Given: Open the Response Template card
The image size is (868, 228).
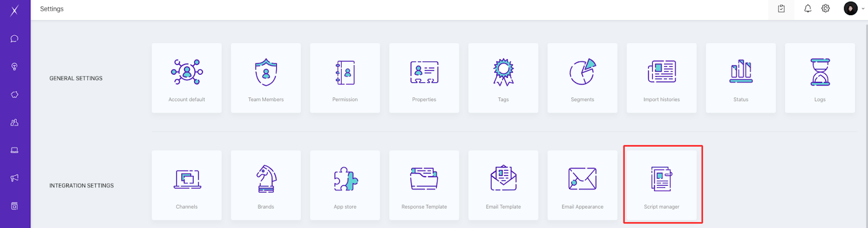Looking at the screenshot, I should pos(424,185).
